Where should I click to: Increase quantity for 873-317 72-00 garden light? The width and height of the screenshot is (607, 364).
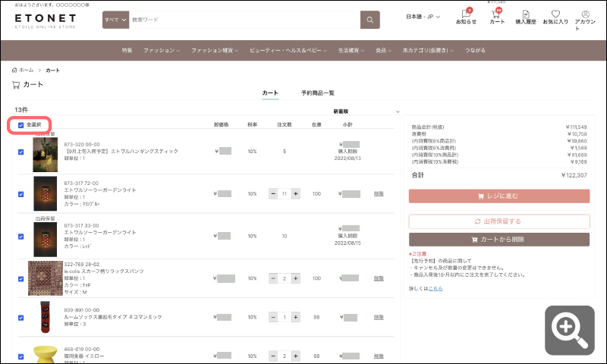(x=296, y=193)
